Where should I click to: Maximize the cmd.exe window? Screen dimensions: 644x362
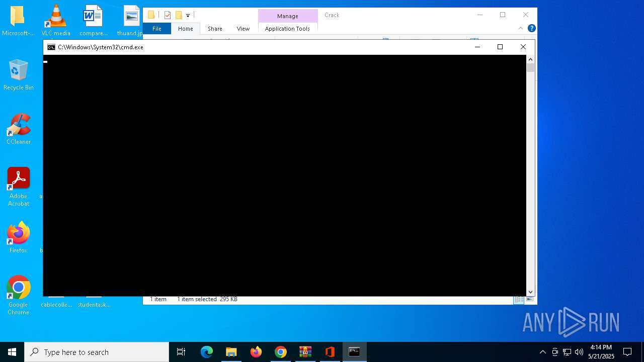[500, 47]
